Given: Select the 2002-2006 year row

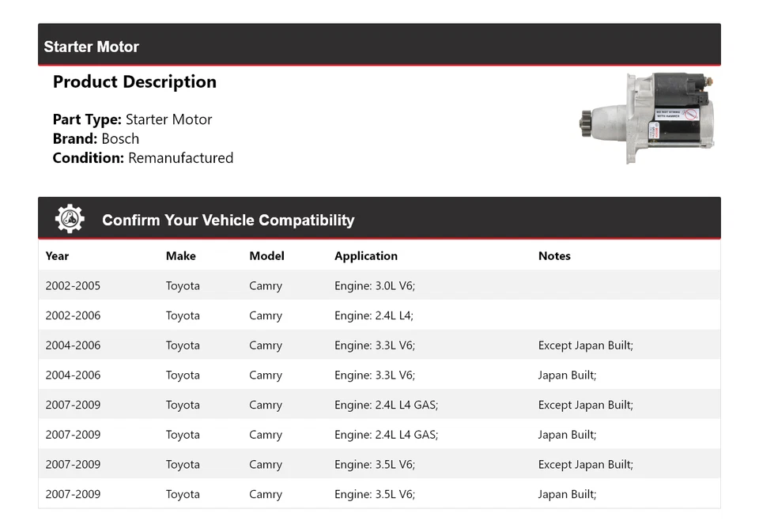Looking at the screenshot, I should (x=73, y=315).
